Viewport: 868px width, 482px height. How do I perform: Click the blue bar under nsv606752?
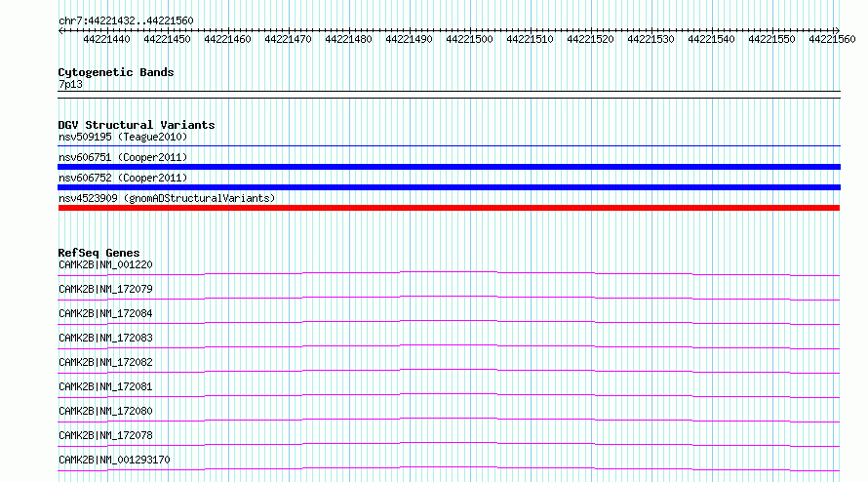pyautogui.click(x=449, y=187)
